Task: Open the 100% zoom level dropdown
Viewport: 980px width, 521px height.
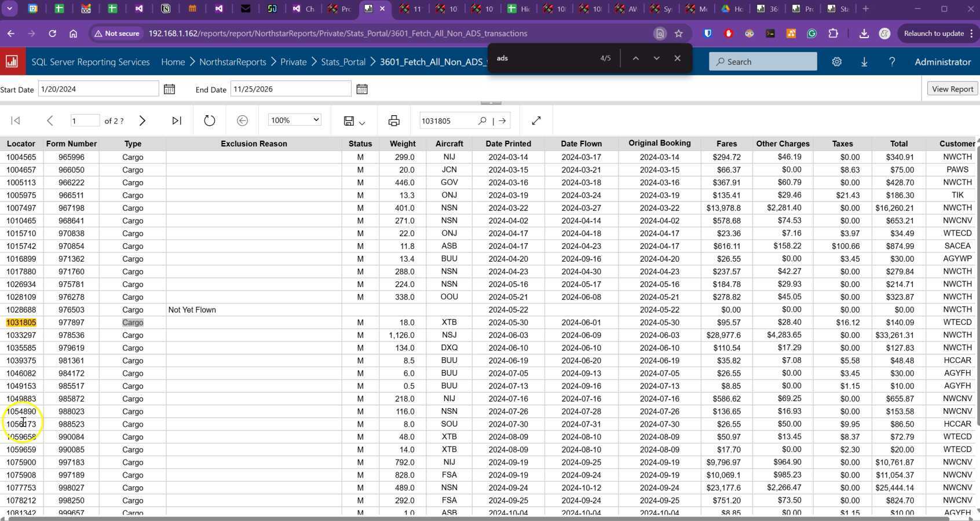Action: [294, 120]
